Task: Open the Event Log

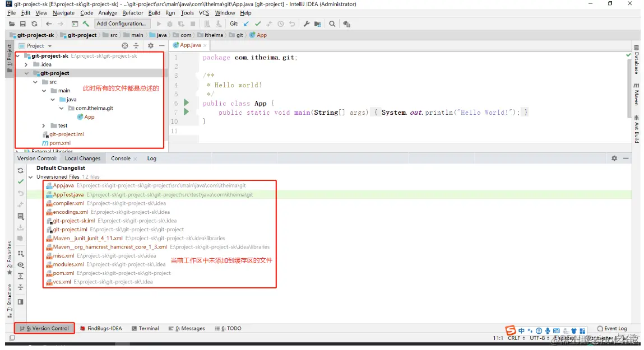Action: coord(612,329)
